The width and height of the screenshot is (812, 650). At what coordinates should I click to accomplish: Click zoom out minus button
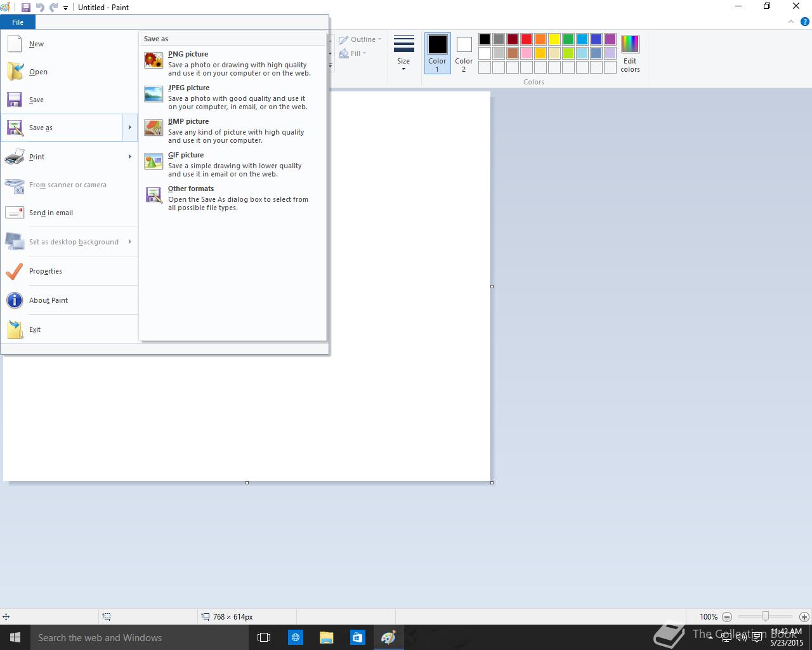[727, 616]
